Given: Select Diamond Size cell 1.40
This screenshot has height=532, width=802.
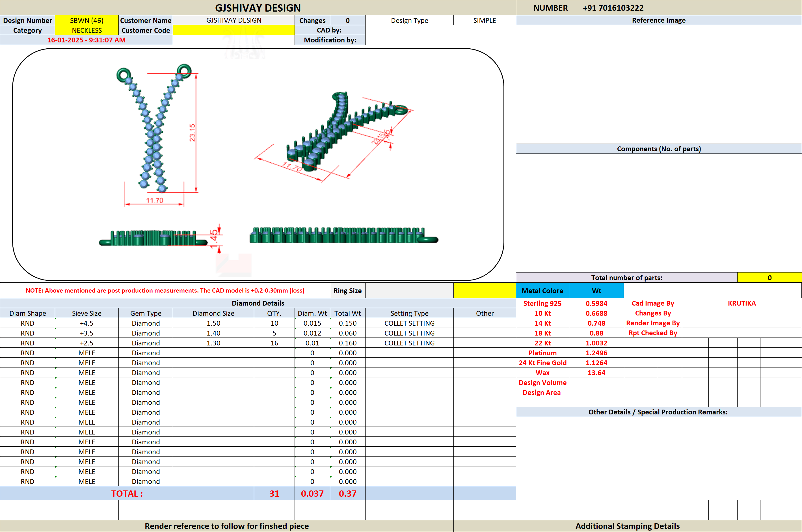Looking at the screenshot, I should click(213, 333).
